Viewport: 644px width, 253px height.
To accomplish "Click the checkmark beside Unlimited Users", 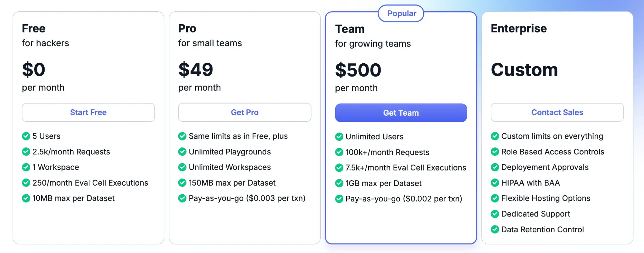I will (x=339, y=137).
